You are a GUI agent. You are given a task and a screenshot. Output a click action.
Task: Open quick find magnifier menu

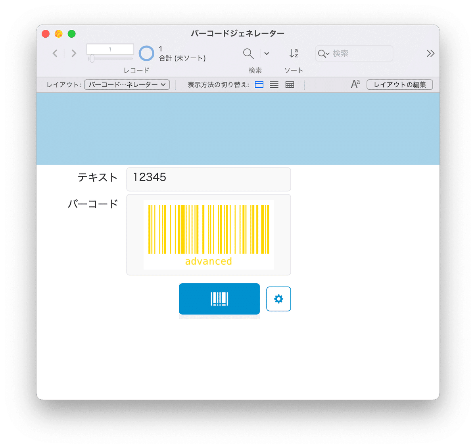pyautogui.click(x=324, y=54)
